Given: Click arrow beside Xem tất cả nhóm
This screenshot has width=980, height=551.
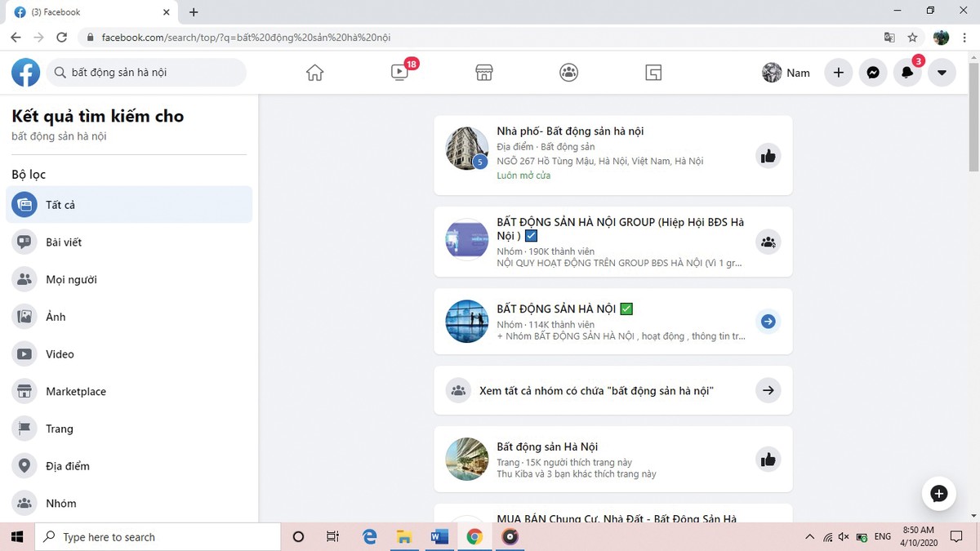Looking at the screenshot, I should click(x=768, y=391).
